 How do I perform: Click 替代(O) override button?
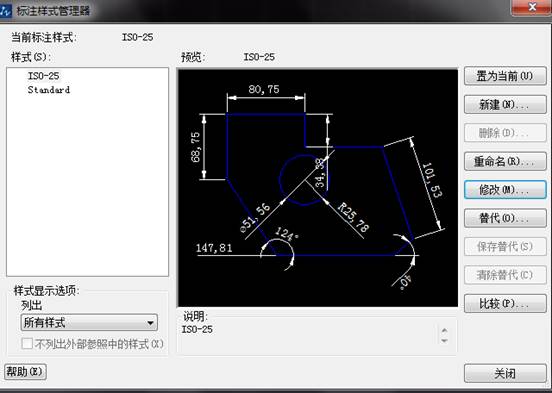(x=505, y=218)
